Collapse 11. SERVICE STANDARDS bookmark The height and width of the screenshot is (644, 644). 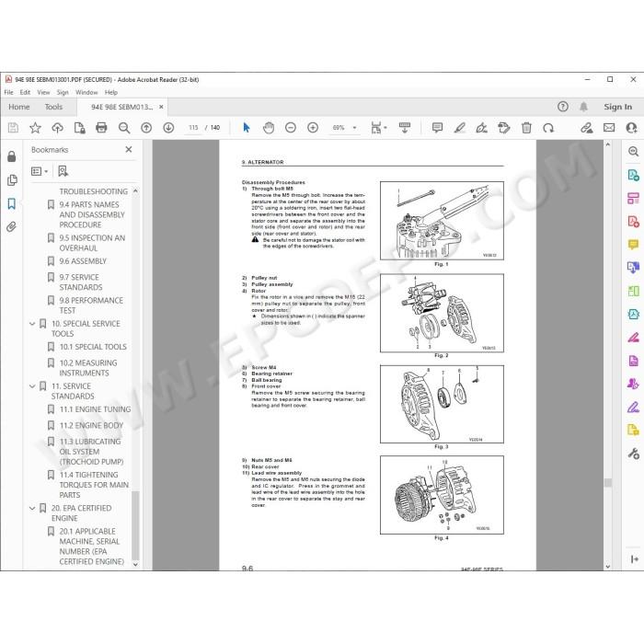point(32,386)
